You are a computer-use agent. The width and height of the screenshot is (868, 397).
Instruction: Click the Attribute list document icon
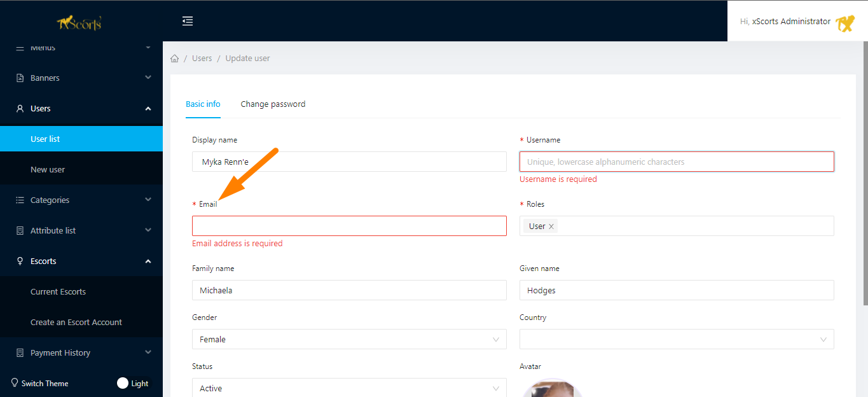click(20, 231)
